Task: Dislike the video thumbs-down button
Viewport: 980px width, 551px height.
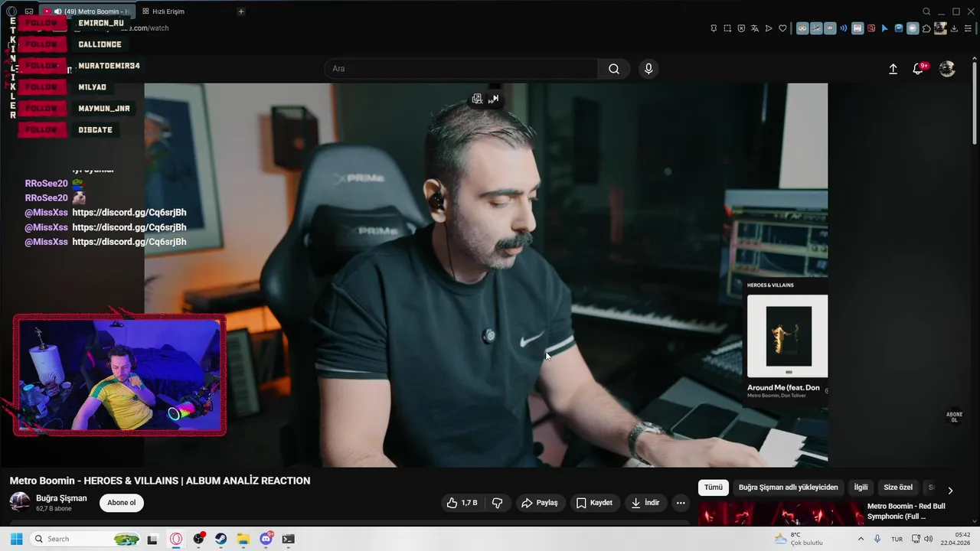Action: [x=497, y=503]
